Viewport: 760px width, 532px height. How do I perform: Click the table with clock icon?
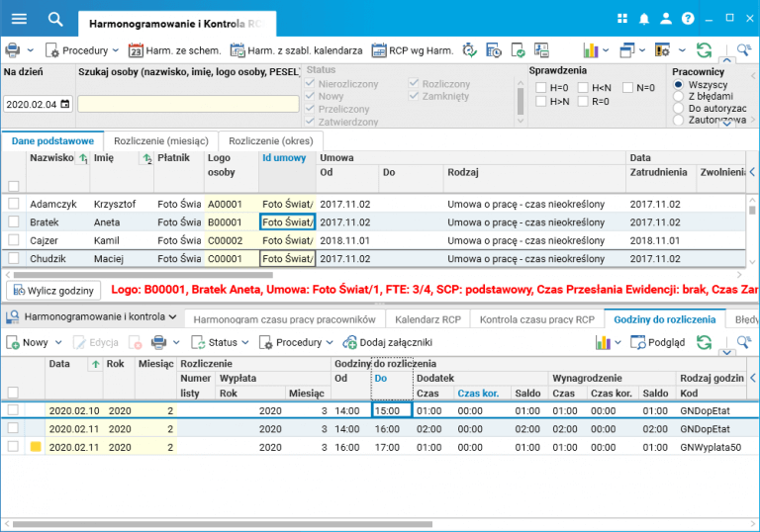(x=494, y=49)
